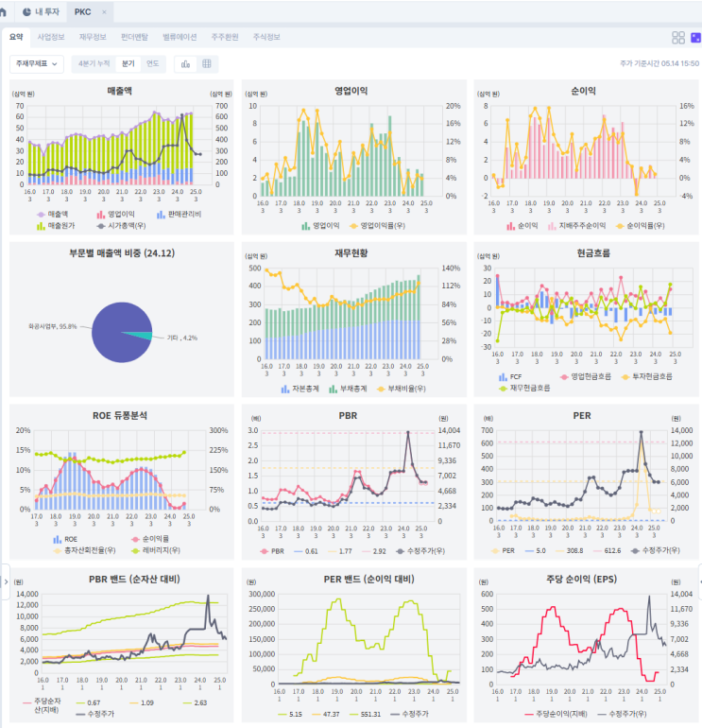702x728 pixels.
Task: Expand the left side panel arrow
Action: tap(6, 581)
